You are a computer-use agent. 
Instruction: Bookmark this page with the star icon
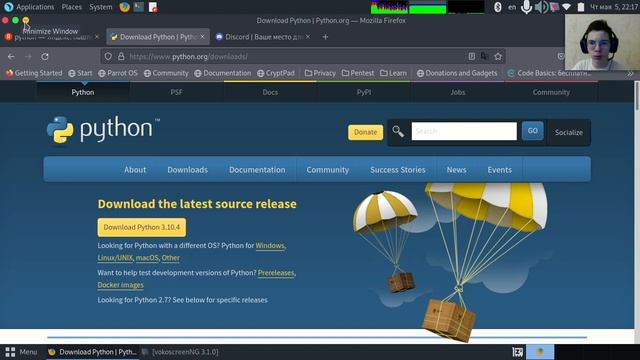tap(498, 56)
